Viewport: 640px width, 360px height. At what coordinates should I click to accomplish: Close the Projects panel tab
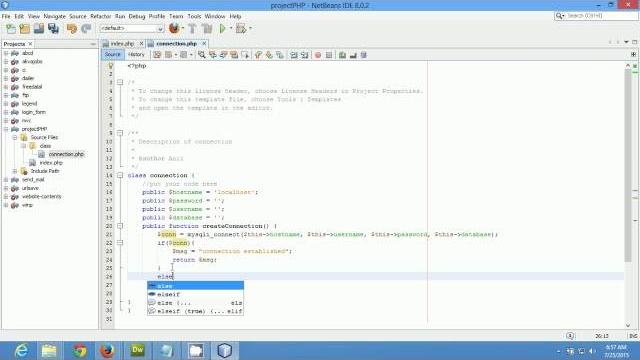pos(31,44)
